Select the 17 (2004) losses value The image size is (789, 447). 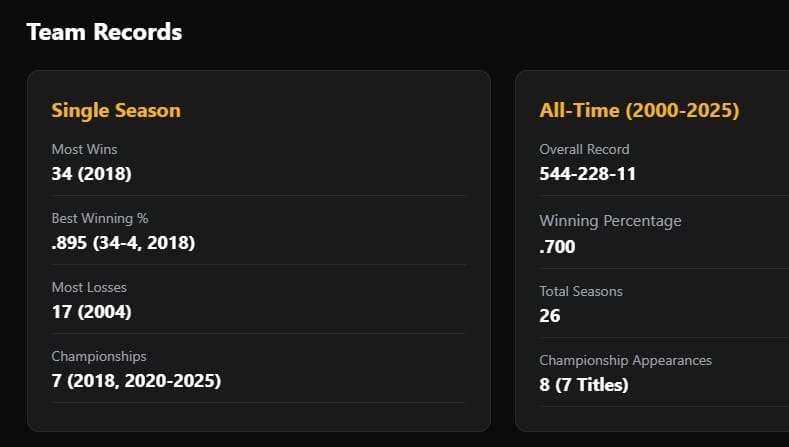pyautogui.click(x=91, y=311)
